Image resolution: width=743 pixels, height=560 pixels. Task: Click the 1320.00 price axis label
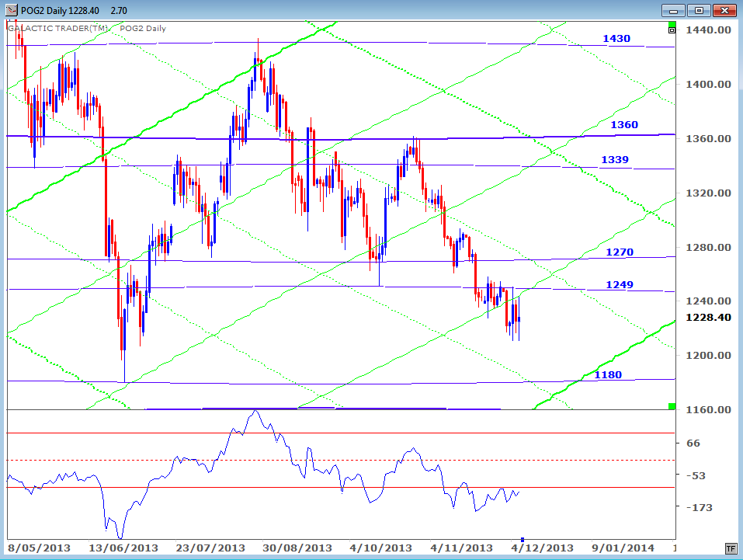click(708, 193)
